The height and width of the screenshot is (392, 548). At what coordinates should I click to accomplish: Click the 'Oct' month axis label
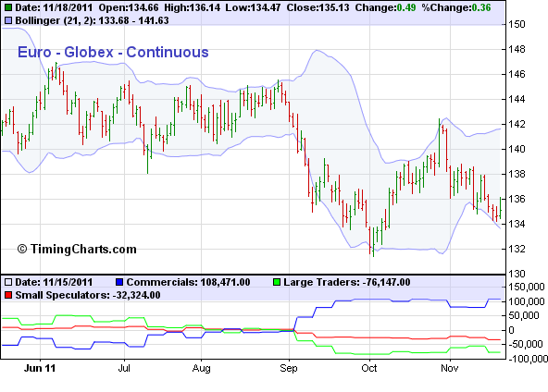[x=369, y=368]
